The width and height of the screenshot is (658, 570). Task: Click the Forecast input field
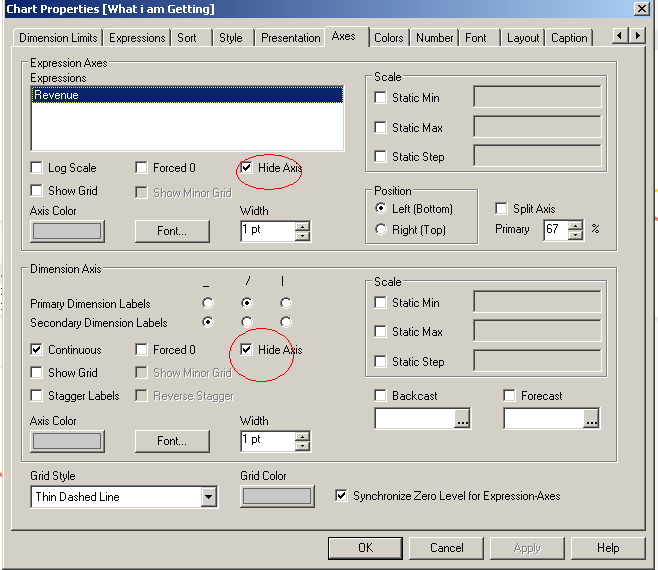pos(544,418)
